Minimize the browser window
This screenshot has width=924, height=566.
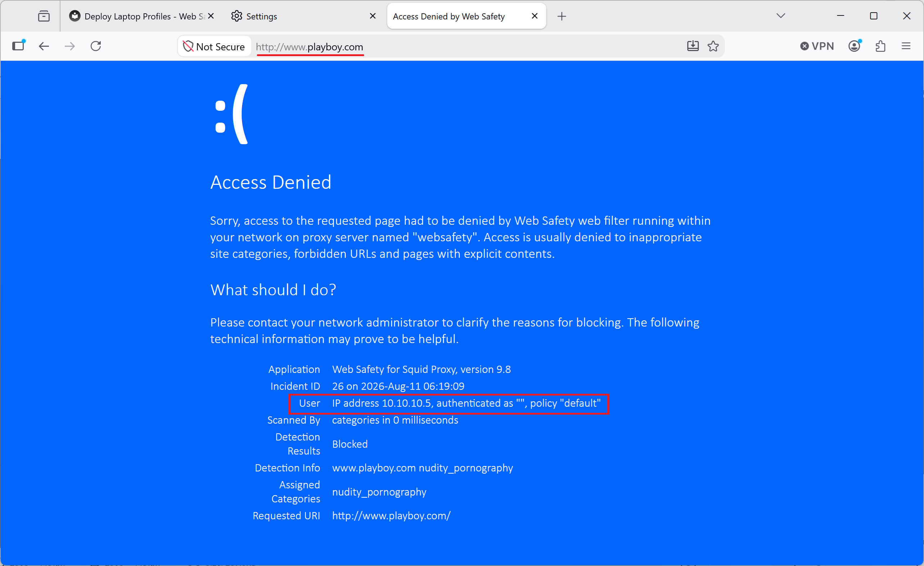[841, 16]
